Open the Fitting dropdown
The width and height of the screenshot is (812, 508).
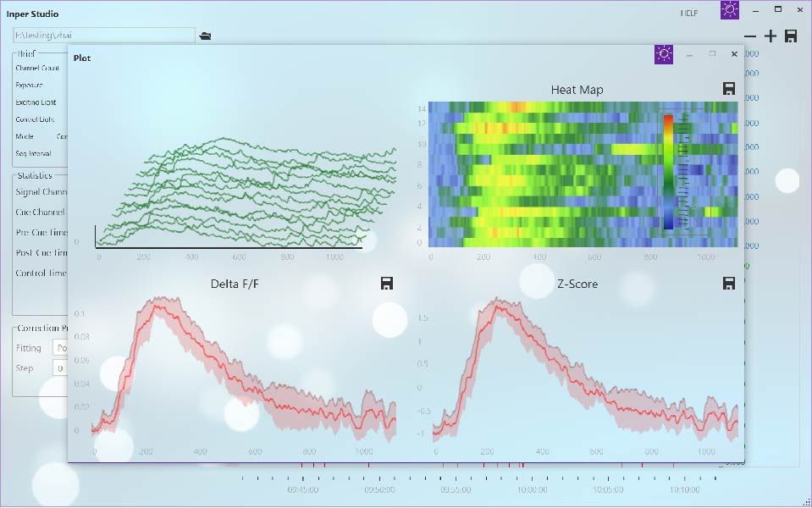coord(60,348)
